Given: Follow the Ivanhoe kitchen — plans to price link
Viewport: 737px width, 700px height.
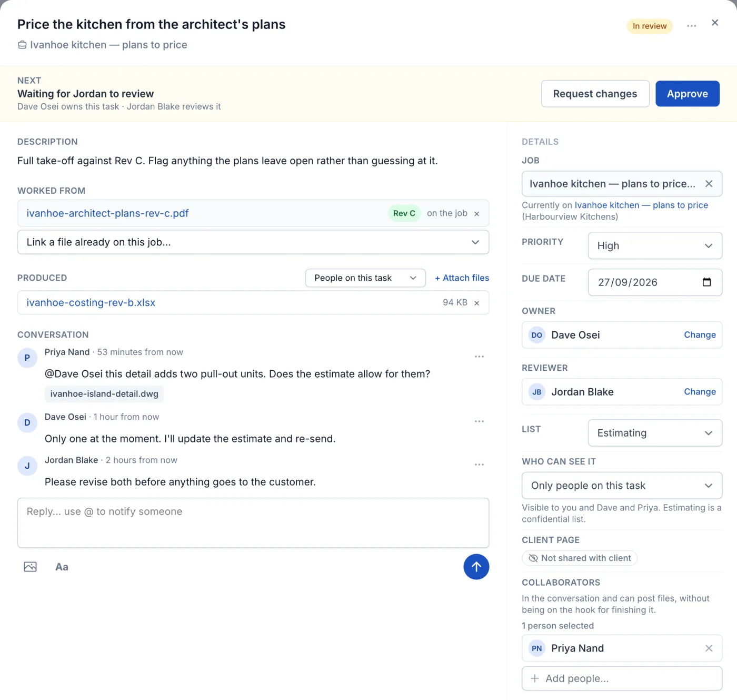Looking at the screenshot, I should [641, 205].
